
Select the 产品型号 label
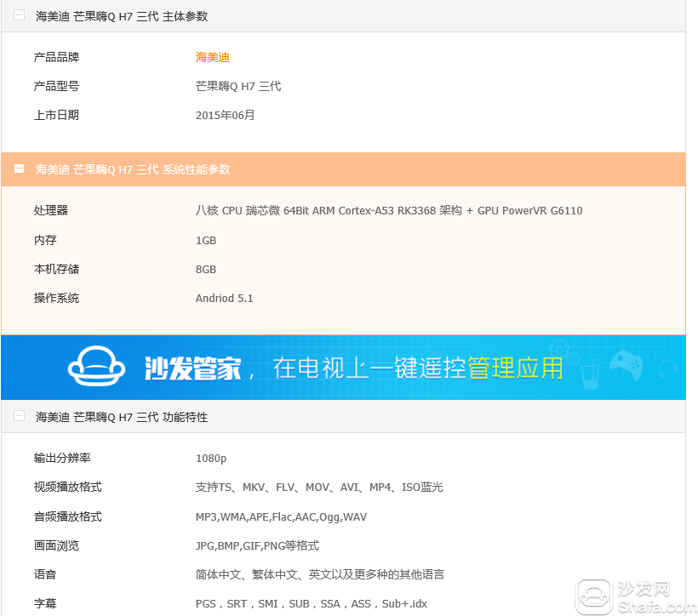[56, 86]
